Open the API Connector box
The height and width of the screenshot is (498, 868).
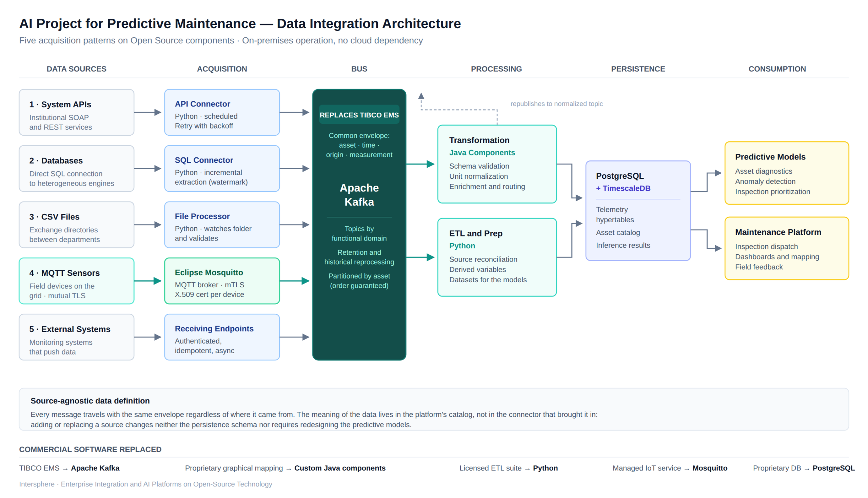222,113
